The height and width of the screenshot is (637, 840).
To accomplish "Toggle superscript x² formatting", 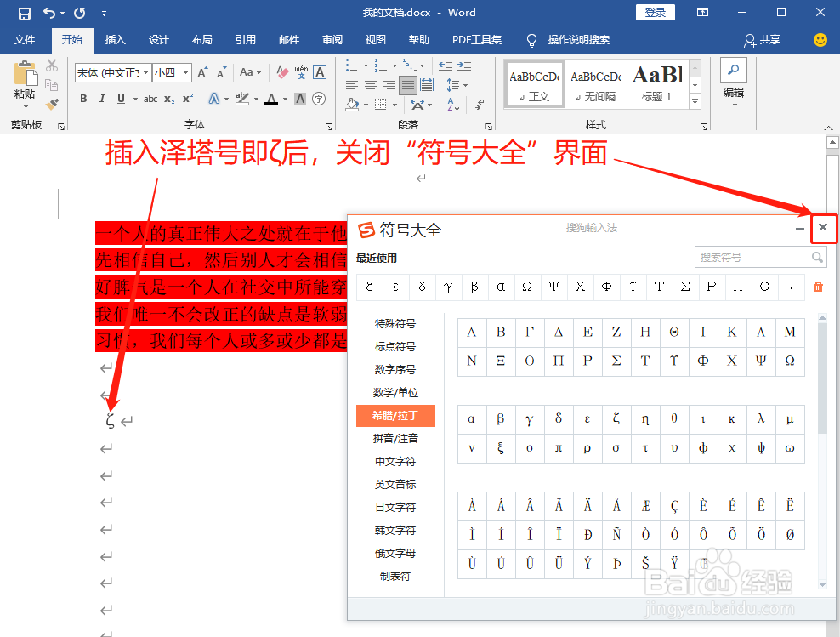I will pos(188,99).
